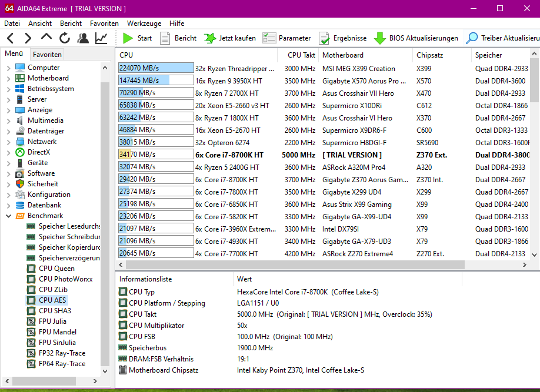Viewport: 540px width, 392px height.
Task: Switch to the Favoriten tab in the sidebar
Action: click(x=47, y=55)
